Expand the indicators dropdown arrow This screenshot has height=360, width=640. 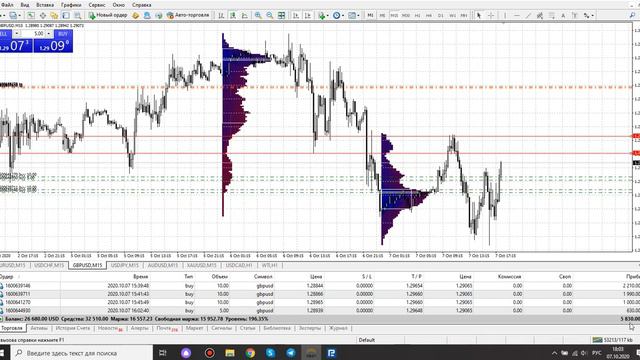coord(328,16)
